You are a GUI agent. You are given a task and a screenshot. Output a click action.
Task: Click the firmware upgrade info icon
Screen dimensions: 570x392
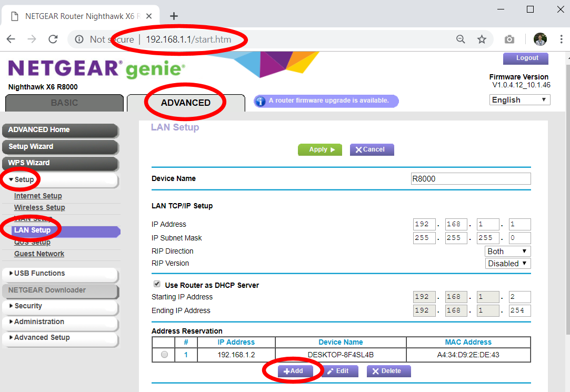pyautogui.click(x=261, y=101)
